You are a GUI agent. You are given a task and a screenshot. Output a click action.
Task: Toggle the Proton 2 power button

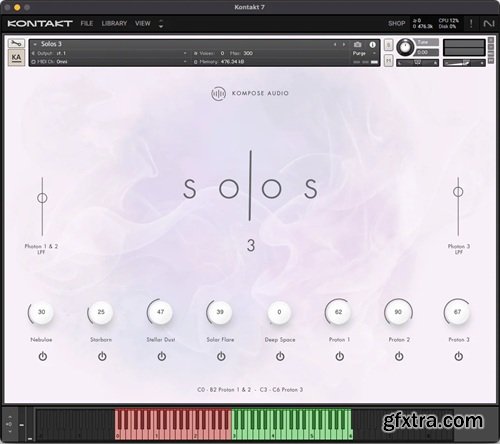(x=399, y=356)
